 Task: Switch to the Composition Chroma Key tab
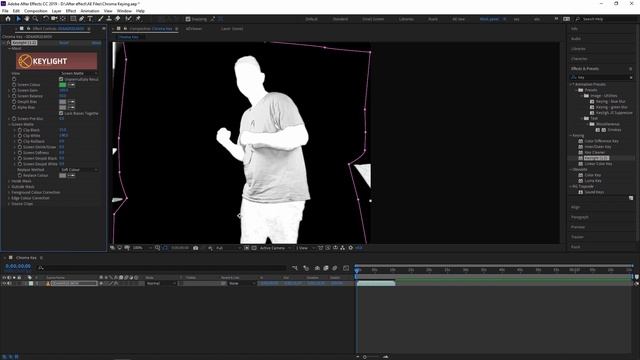tap(151, 29)
